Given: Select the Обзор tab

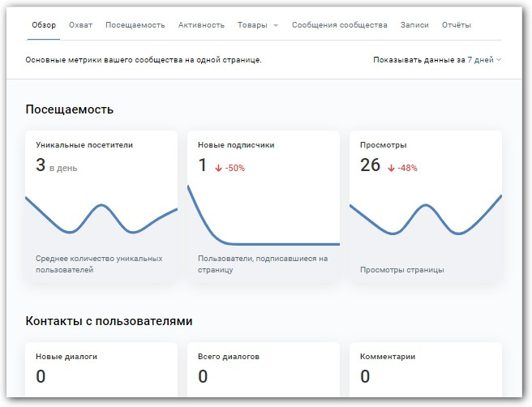Looking at the screenshot, I should 44,25.
